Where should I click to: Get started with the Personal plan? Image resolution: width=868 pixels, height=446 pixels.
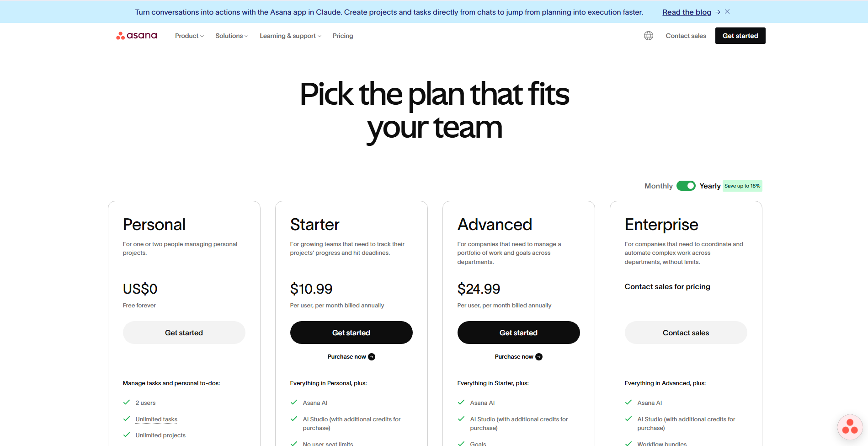(x=184, y=333)
